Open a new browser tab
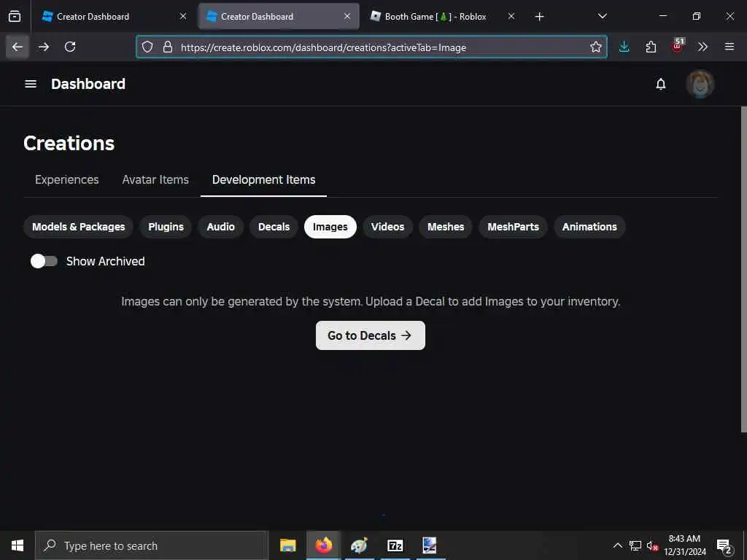This screenshot has height=560, width=747. (x=539, y=17)
